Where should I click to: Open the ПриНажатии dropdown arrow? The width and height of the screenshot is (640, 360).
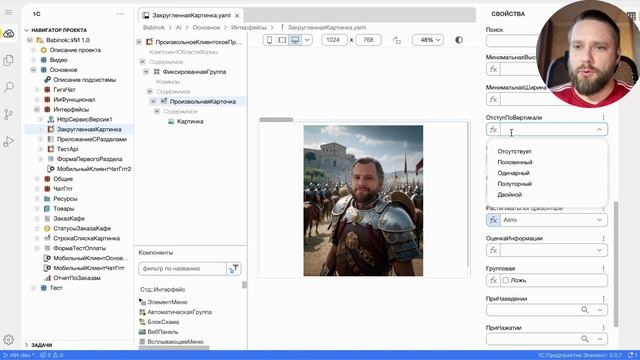[x=600, y=339]
